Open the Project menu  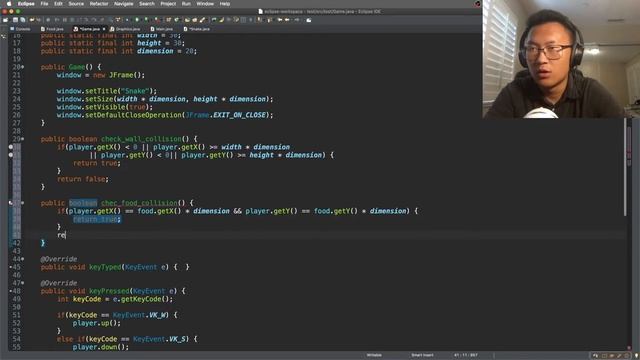click(x=168, y=4)
